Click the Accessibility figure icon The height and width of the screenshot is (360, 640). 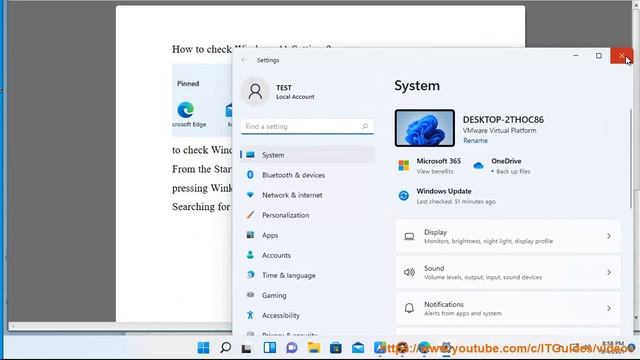point(250,315)
